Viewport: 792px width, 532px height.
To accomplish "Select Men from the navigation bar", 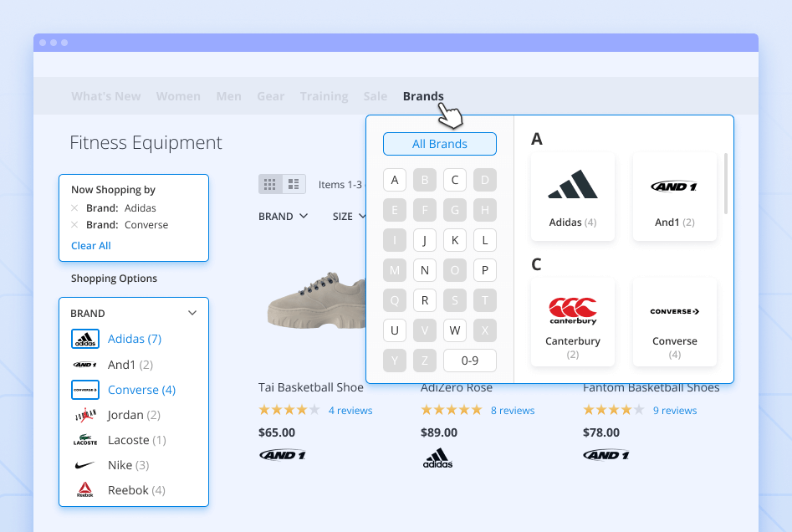I will click(x=228, y=95).
